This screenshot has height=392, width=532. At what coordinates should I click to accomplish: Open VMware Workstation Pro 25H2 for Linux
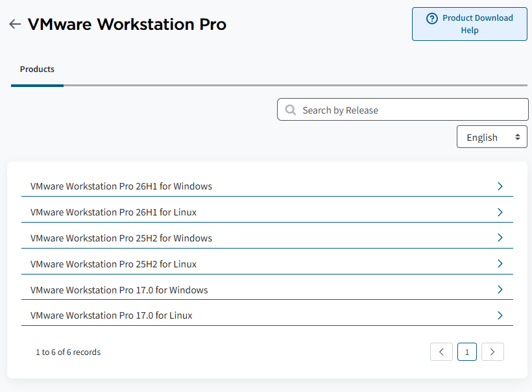point(114,264)
